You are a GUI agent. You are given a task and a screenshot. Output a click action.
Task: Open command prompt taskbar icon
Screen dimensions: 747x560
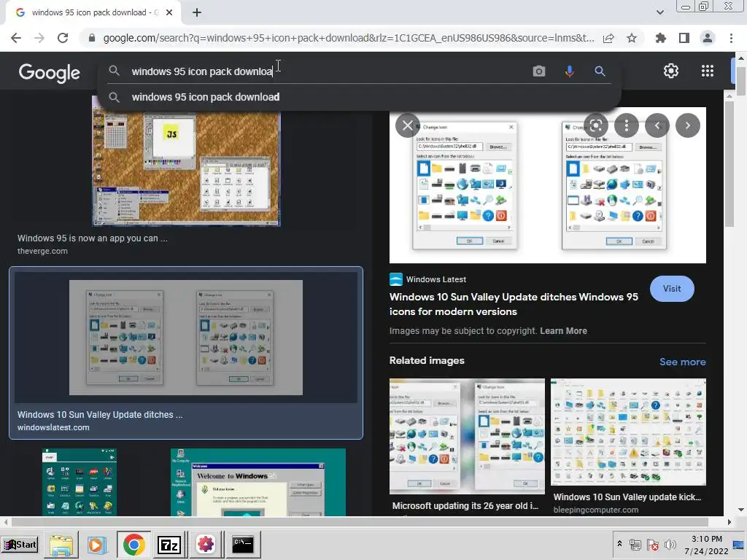point(242,545)
